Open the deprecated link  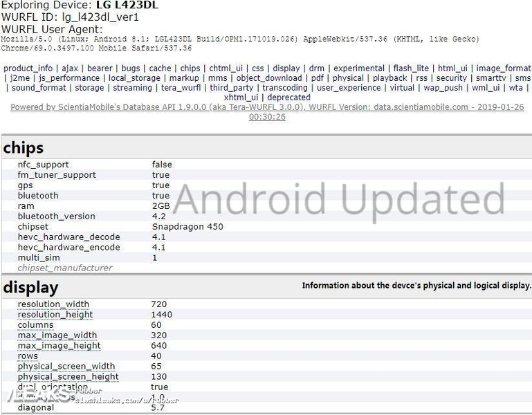288,98
